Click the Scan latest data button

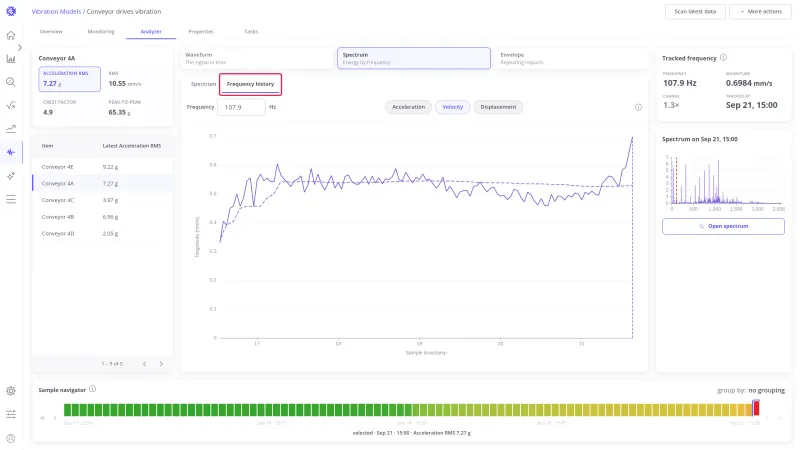[x=695, y=11]
